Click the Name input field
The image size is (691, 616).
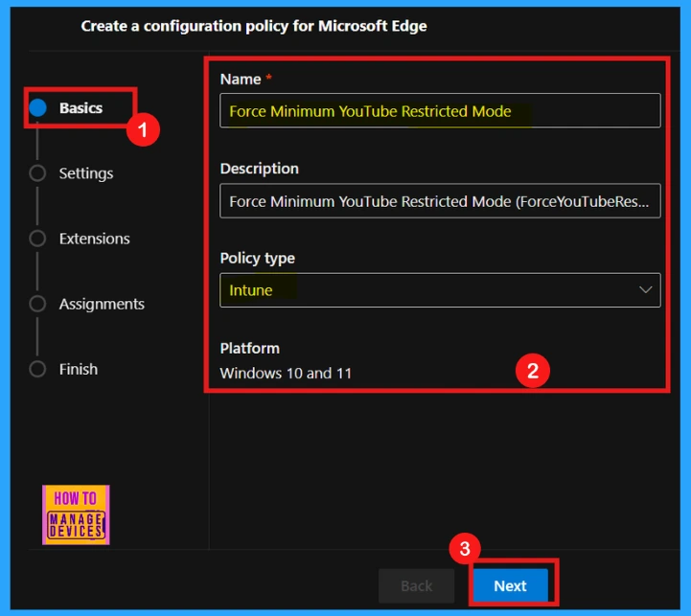440,110
